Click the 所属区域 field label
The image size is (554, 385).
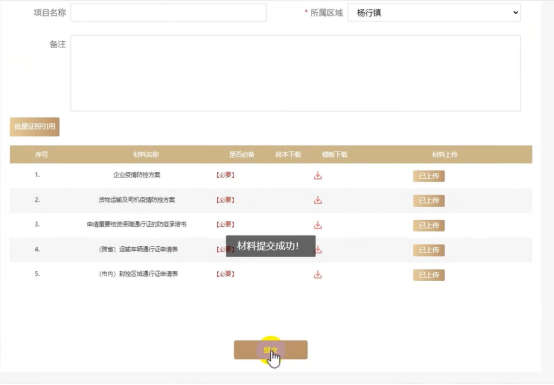pyautogui.click(x=326, y=13)
